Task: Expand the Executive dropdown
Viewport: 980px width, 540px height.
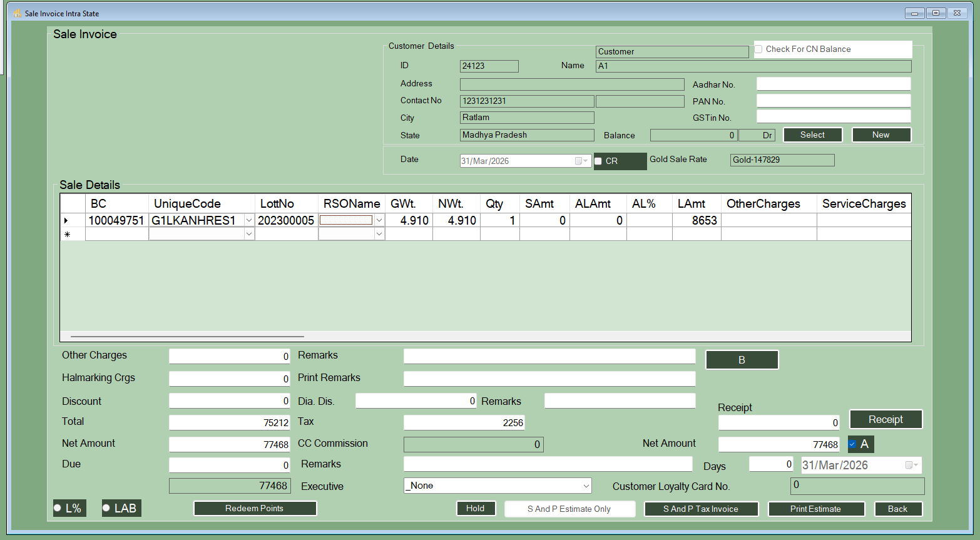Action: click(x=586, y=486)
